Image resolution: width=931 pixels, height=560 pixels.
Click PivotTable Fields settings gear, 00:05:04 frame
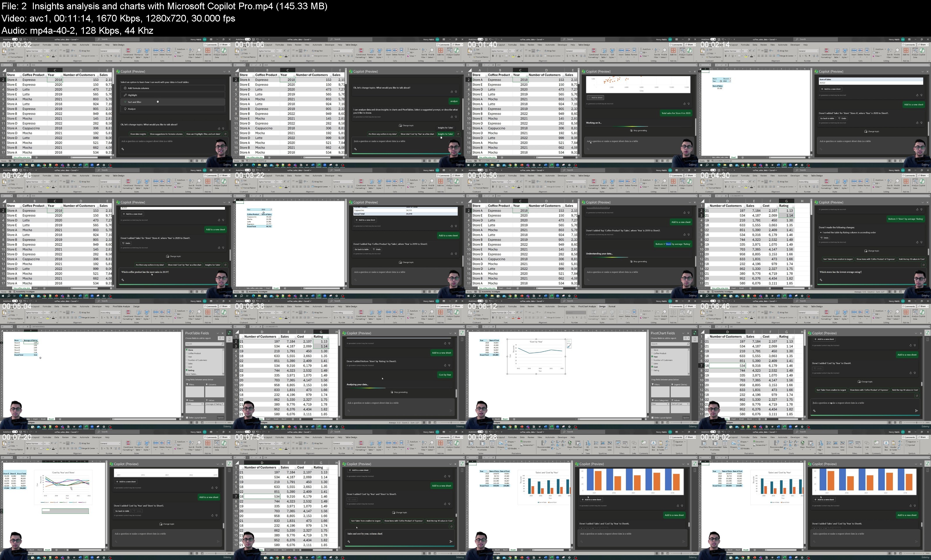221,338
